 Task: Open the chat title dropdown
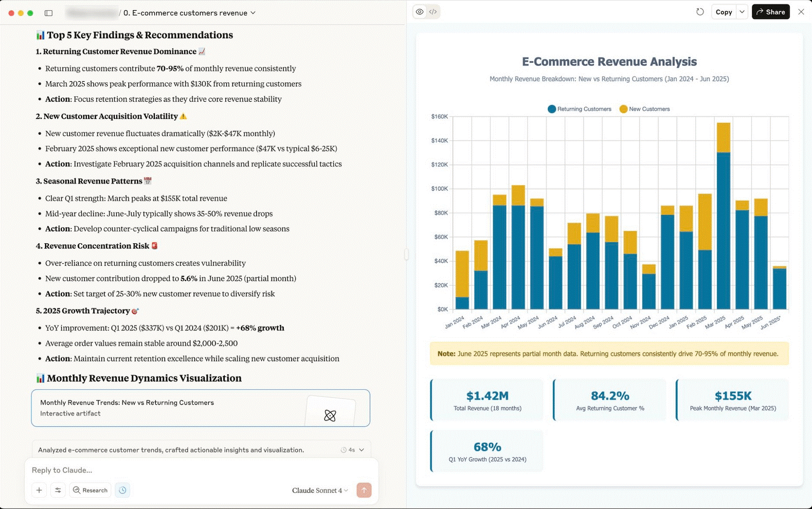point(253,13)
